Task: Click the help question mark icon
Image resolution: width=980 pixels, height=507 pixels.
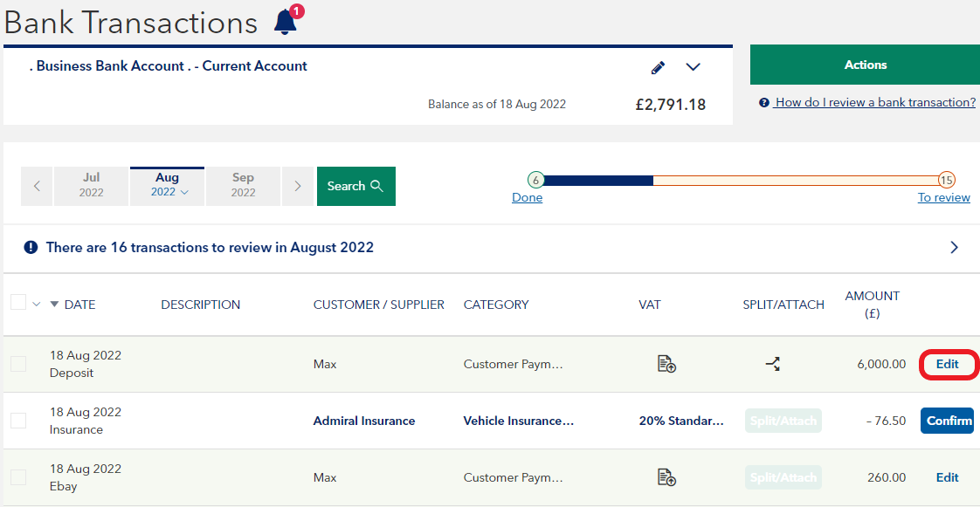Action: [x=764, y=103]
